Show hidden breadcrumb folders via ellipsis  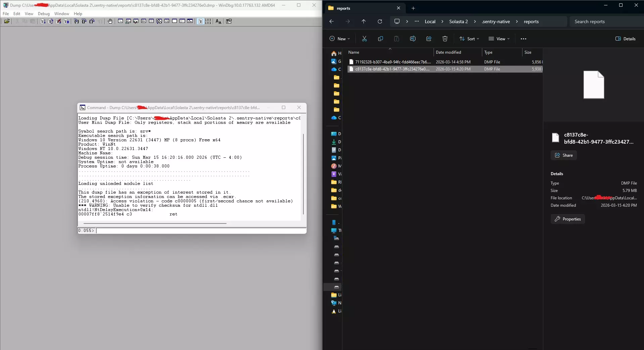click(417, 21)
